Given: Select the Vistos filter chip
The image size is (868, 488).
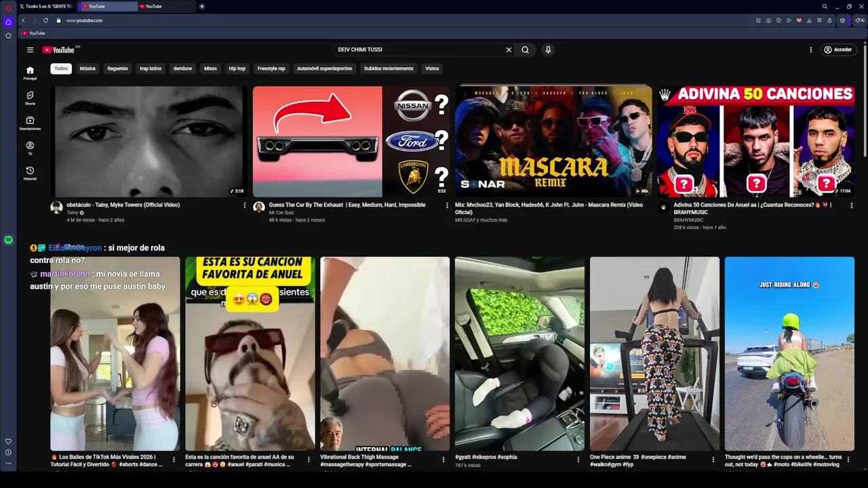Looking at the screenshot, I should point(432,68).
